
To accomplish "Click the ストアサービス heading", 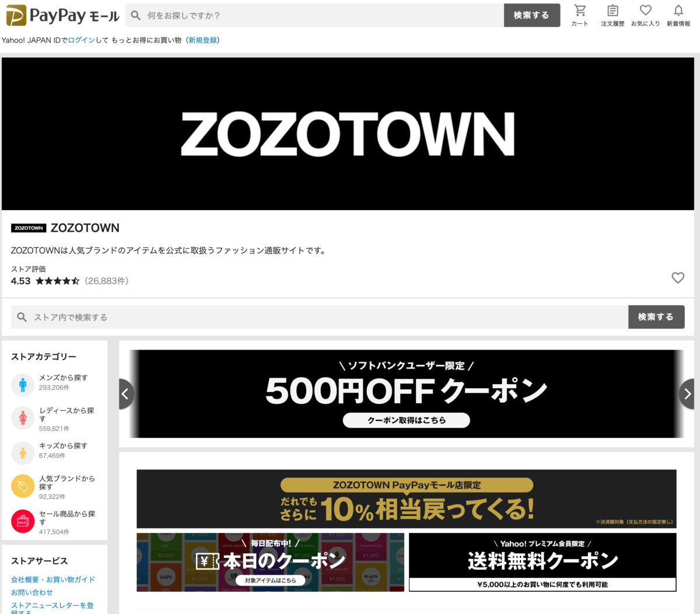I will [x=40, y=561].
